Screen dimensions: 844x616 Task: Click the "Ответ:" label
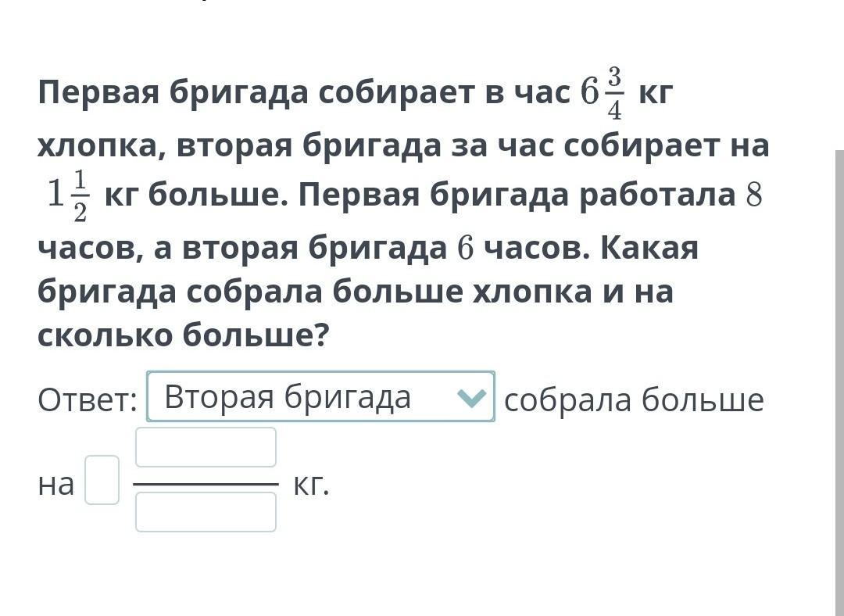click(88, 400)
